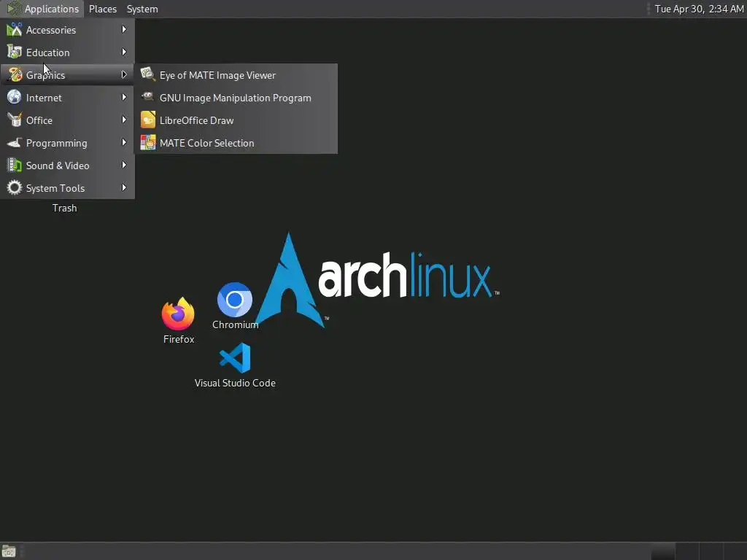747x560 pixels.
Task: Click the workspace switcher in bottom panel
Action: point(698,551)
